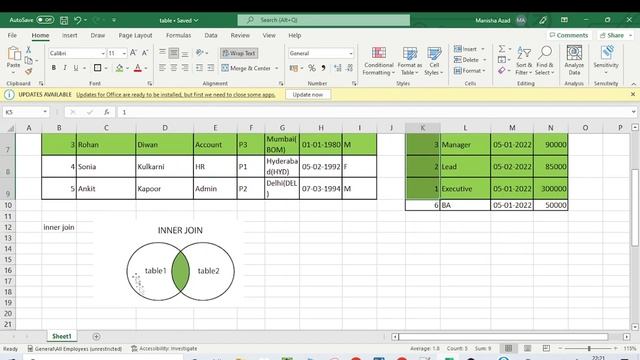Click the Percent Style icon
The width and height of the screenshot is (640, 360).
(312, 68)
